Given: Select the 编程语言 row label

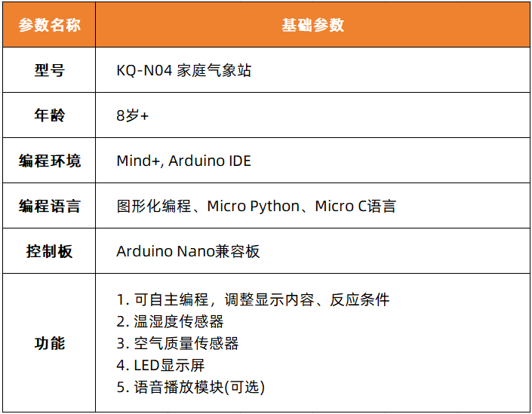Looking at the screenshot, I should point(49,206).
